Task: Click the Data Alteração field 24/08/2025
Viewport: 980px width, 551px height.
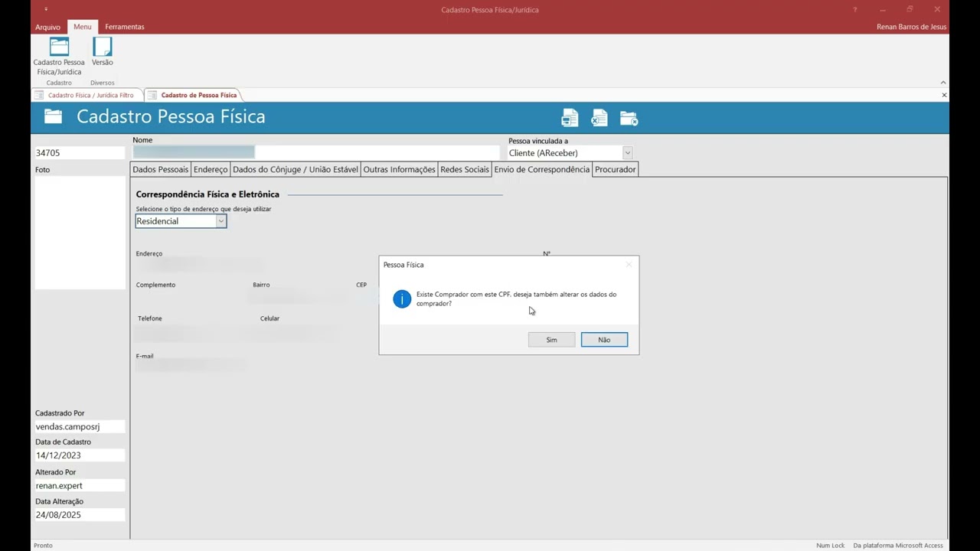Action: click(x=80, y=514)
